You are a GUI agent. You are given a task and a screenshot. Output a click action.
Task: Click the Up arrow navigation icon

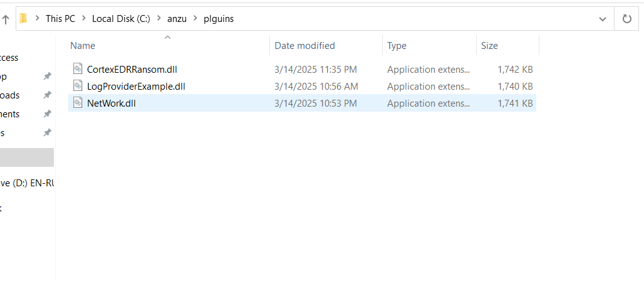[x=6, y=19]
